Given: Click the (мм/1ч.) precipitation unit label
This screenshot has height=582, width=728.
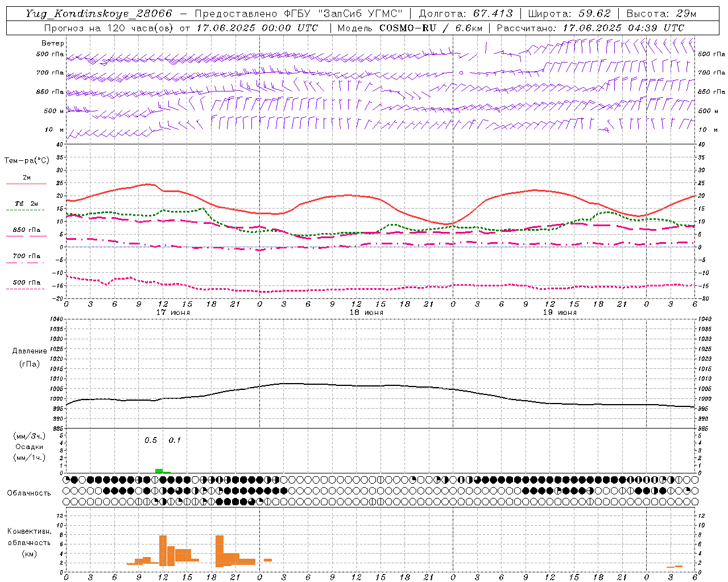Looking at the screenshot, I should coord(30,458).
